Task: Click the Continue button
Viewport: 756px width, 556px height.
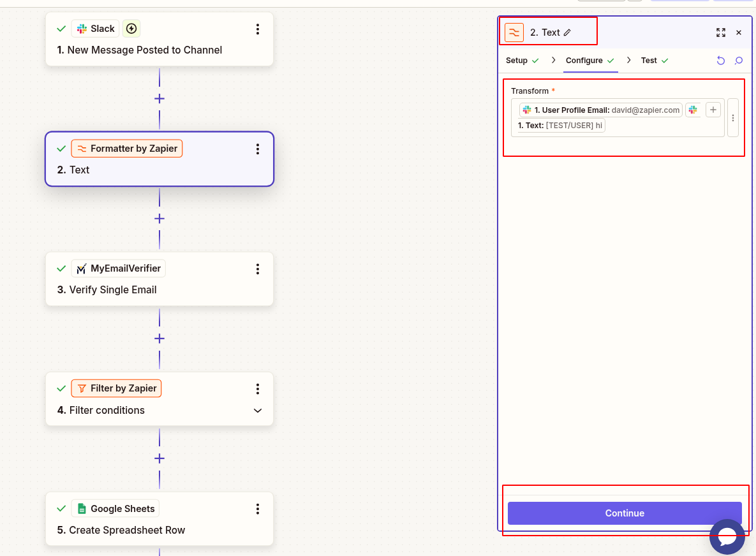Action: (x=624, y=513)
